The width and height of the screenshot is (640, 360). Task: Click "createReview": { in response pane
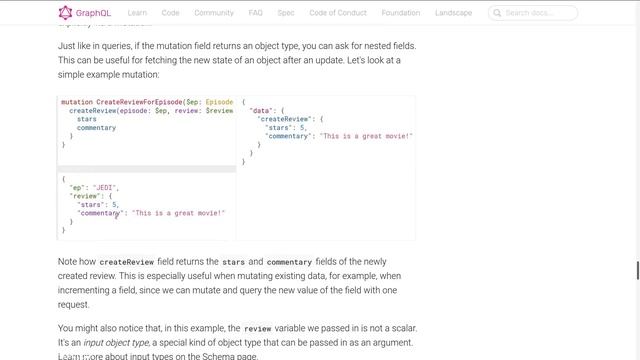coord(290,119)
